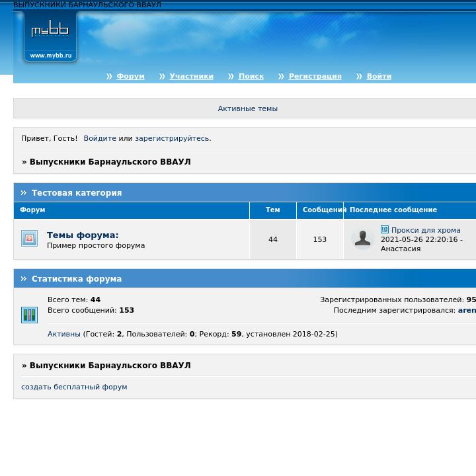Click the last-post arrow icon near Прокси для хрома
Image resolution: width=476 pixels, height=476 pixels.
(x=385, y=229)
